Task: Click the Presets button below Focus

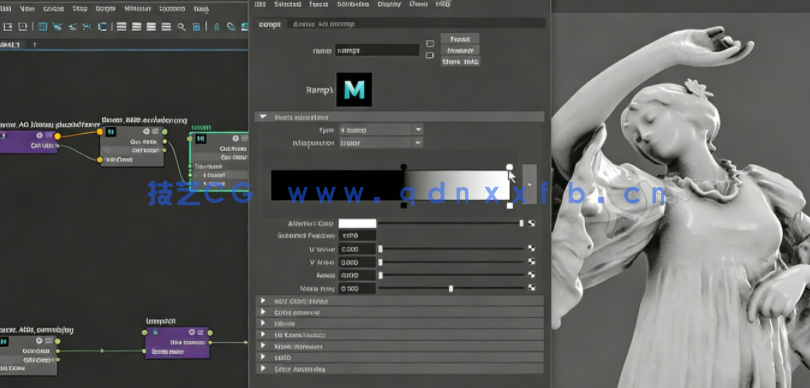Action: (x=460, y=50)
